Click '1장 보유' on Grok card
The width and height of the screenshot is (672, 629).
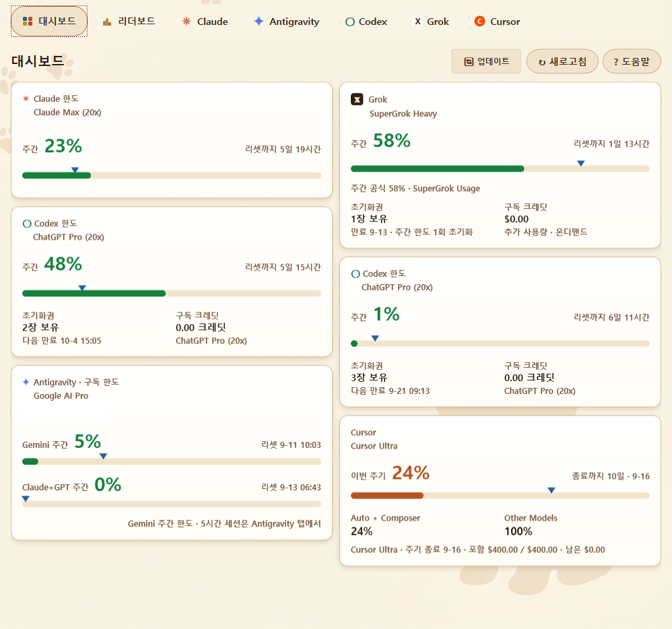369,219
